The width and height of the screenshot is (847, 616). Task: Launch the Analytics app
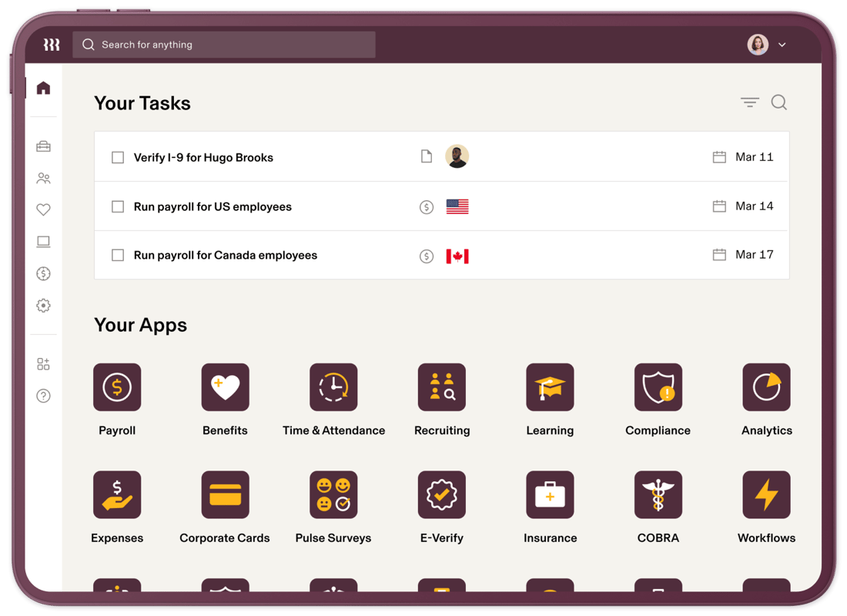pos(766,387)
